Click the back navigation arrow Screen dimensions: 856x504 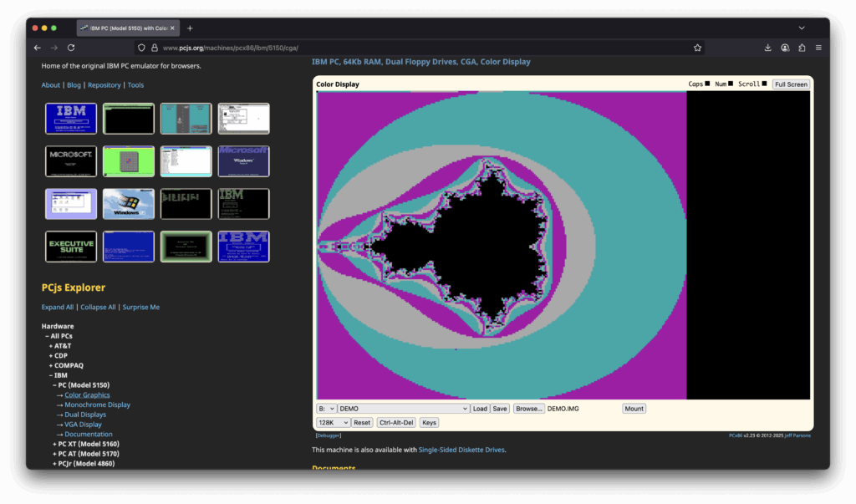38,48
